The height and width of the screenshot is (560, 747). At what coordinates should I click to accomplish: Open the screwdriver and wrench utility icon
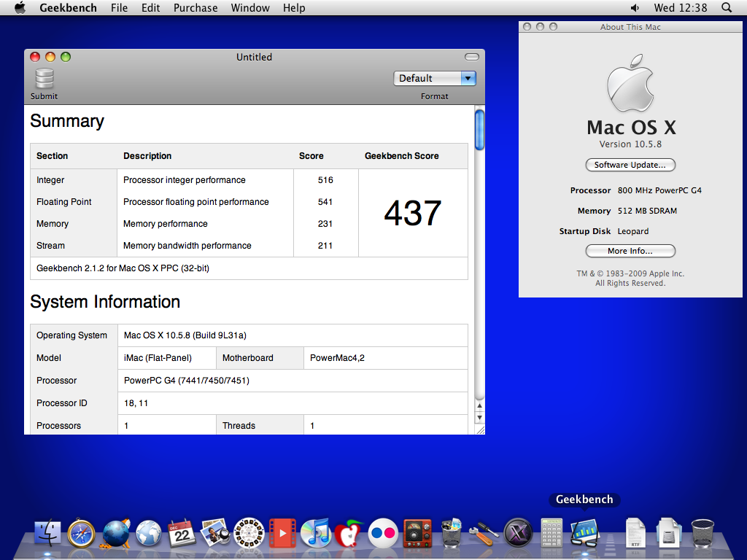tap(484, 533)
